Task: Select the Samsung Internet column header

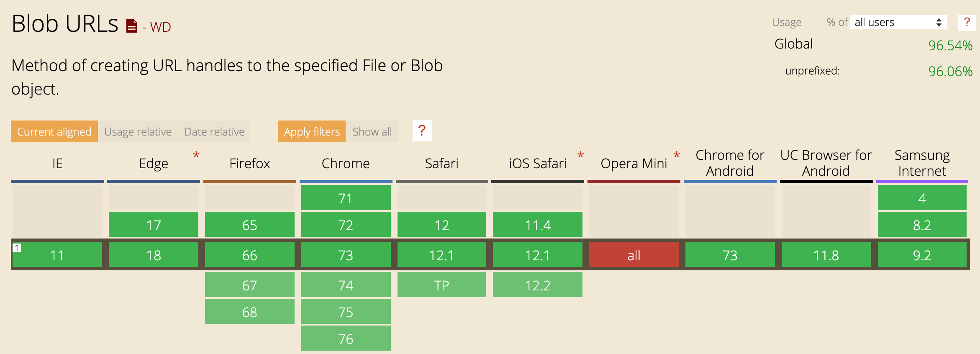Action: [922, 163]
